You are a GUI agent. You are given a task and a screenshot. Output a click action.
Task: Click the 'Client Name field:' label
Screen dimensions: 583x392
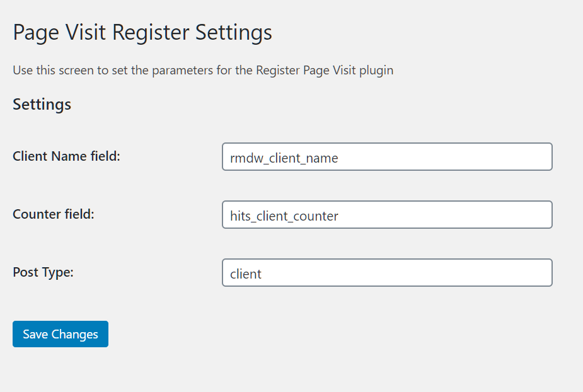click(66, 156)
